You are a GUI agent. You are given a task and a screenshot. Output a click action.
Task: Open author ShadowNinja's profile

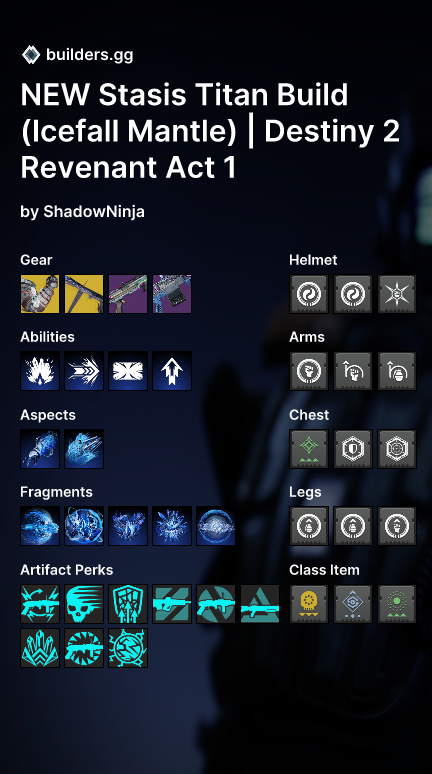(94, 212)
